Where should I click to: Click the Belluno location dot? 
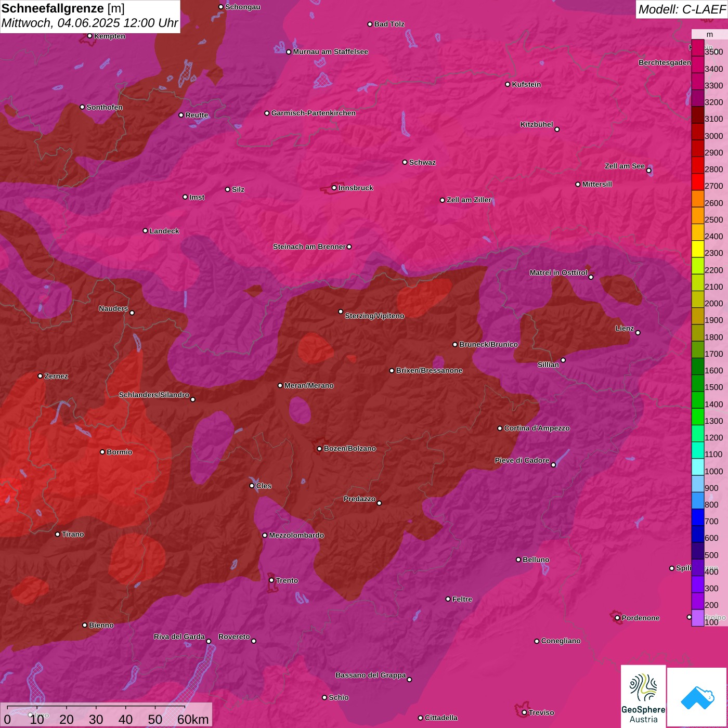pos(518,560)
